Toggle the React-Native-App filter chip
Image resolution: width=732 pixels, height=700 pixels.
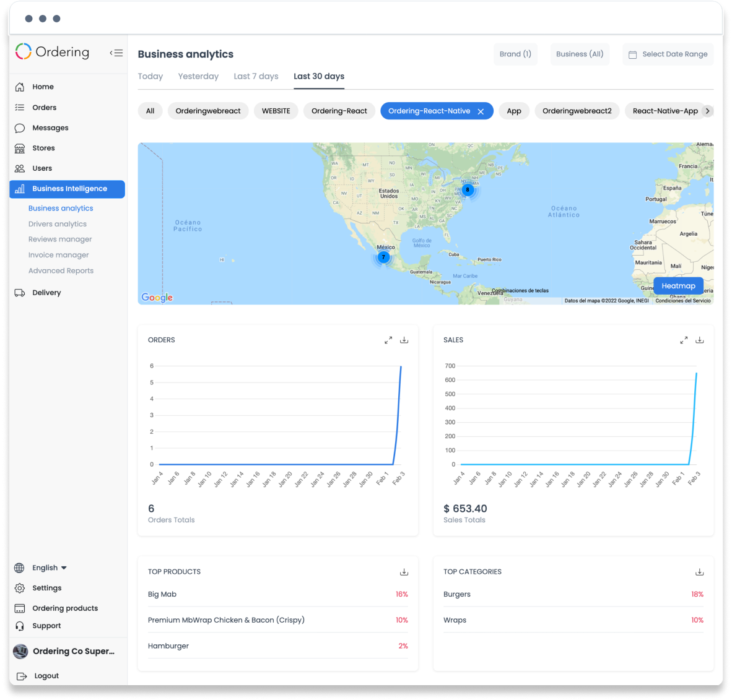(664, 111)
